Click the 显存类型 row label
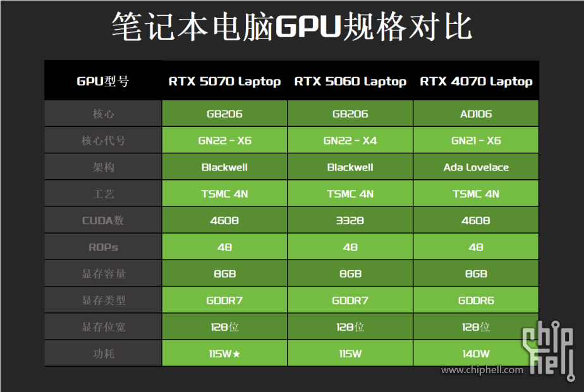The image size is (584, 392). click(x=103, y=300)
